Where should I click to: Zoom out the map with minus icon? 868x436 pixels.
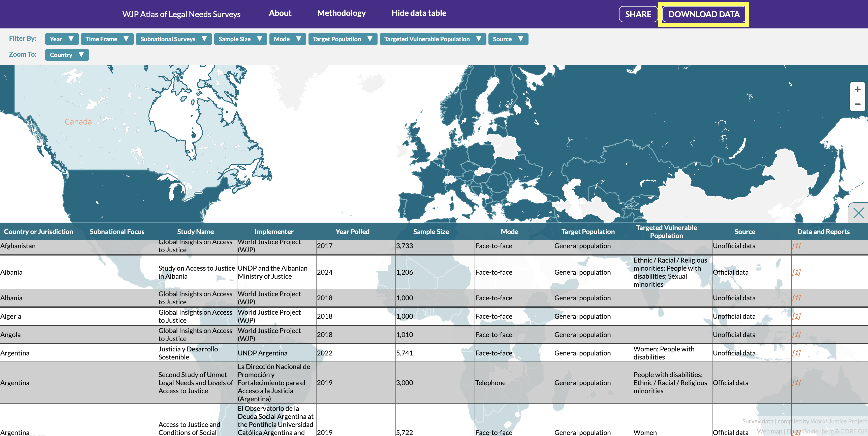coord(857,104)
